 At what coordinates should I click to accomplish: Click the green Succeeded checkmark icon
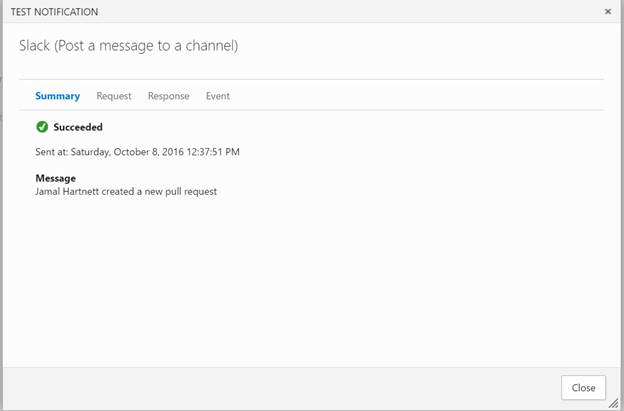42,127
